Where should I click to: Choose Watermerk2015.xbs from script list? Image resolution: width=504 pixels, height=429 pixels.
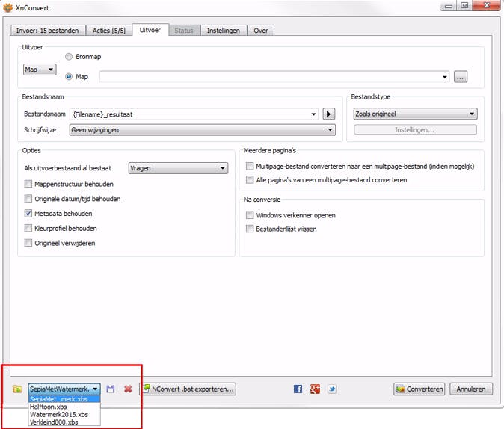(64, 415)
